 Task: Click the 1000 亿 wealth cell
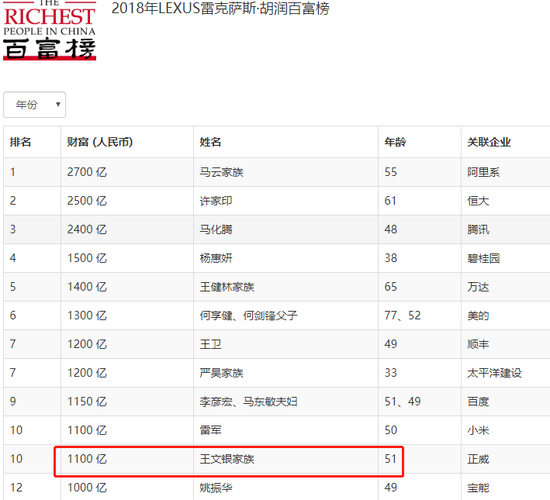(87, 488)
